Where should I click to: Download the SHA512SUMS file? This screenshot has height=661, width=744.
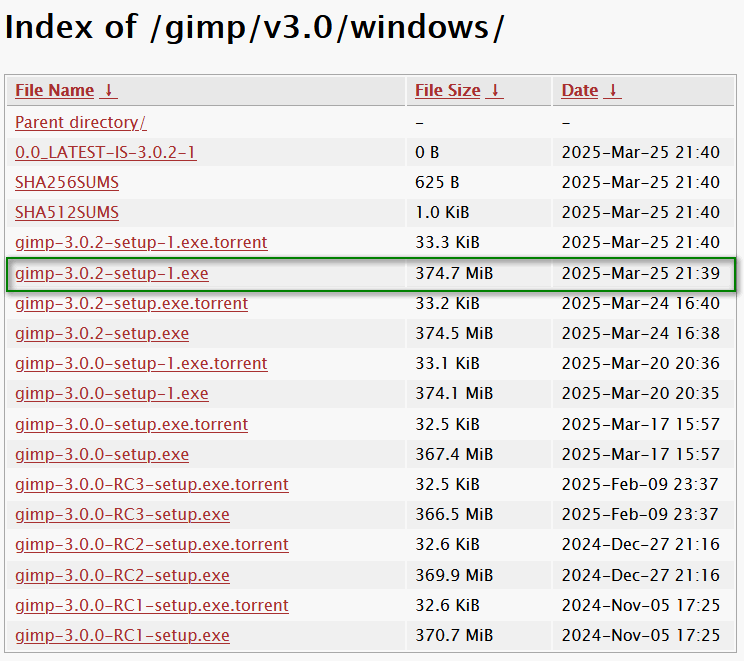click(67, 213)
